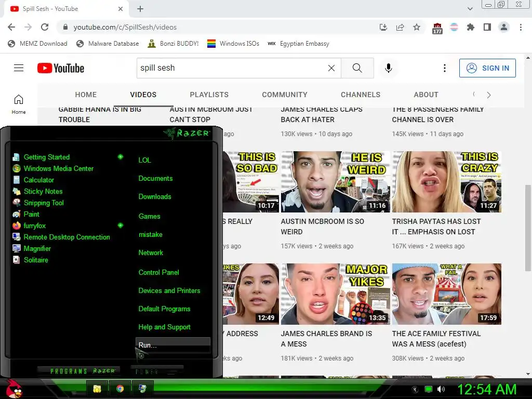532x399 pixels.
Task: Click the Angry Birds Start button
Action: [13, 389]
